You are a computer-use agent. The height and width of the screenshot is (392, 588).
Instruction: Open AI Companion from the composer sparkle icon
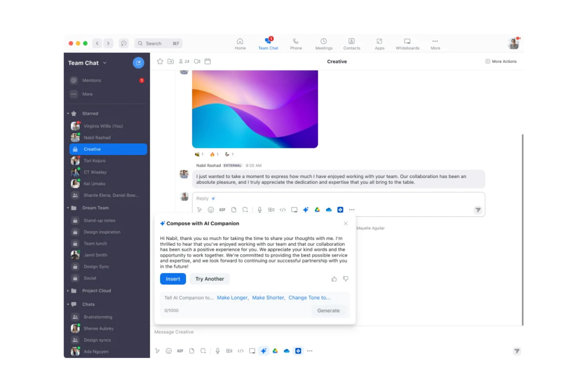[x=264, y=351]
